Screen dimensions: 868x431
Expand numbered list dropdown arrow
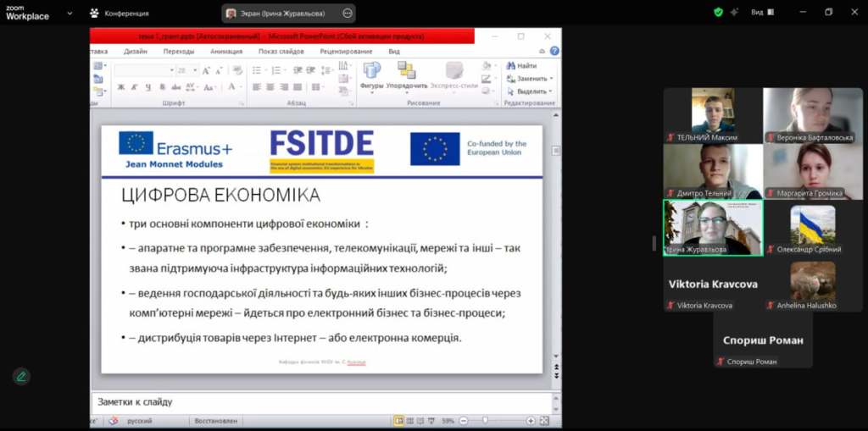click(284, 70)
